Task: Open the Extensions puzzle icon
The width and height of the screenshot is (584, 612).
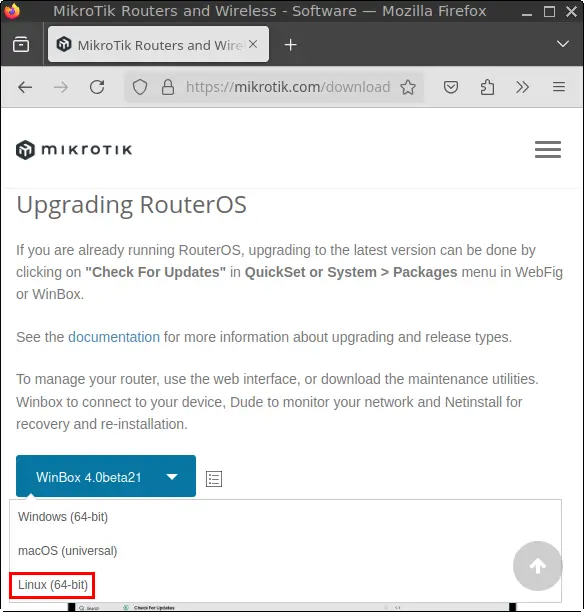Action: point(487,87)
